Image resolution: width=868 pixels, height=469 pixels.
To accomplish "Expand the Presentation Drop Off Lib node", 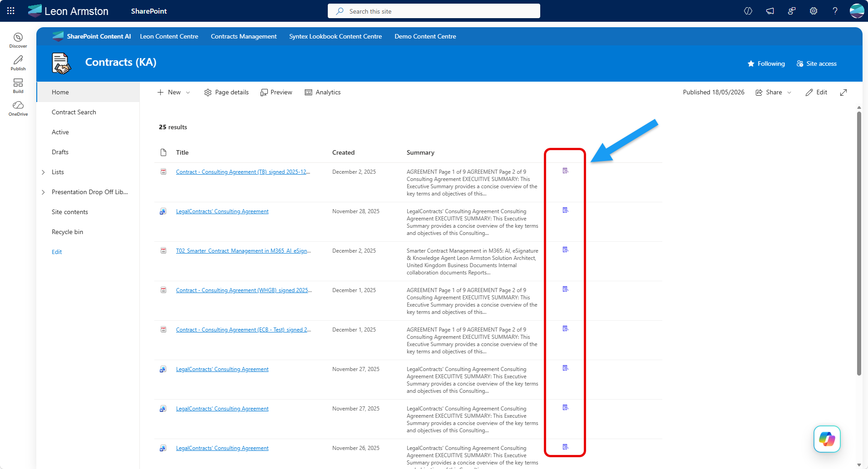I will click(x=43, y=192).
